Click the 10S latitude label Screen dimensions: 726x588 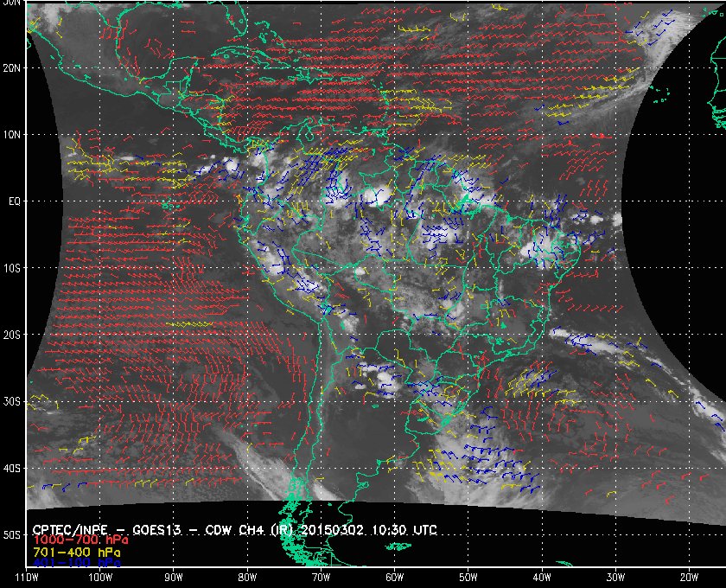(x=11, y=268)
